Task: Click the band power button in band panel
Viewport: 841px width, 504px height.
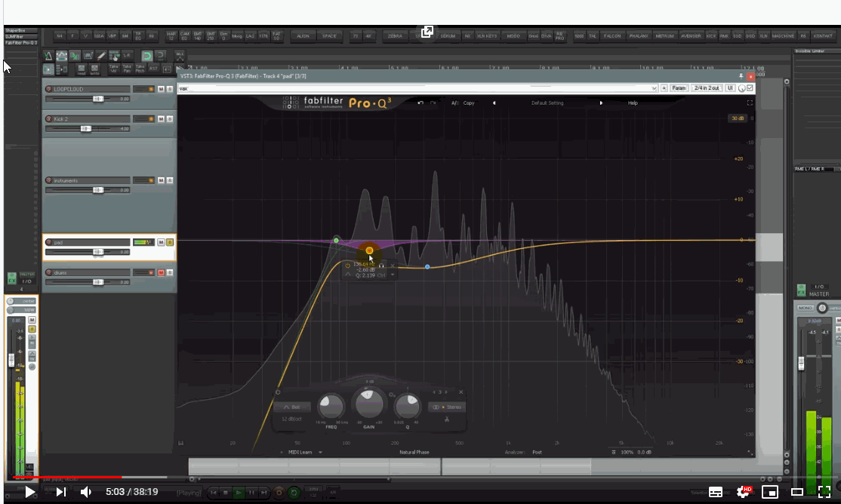Action: click(x=278, y=392)
